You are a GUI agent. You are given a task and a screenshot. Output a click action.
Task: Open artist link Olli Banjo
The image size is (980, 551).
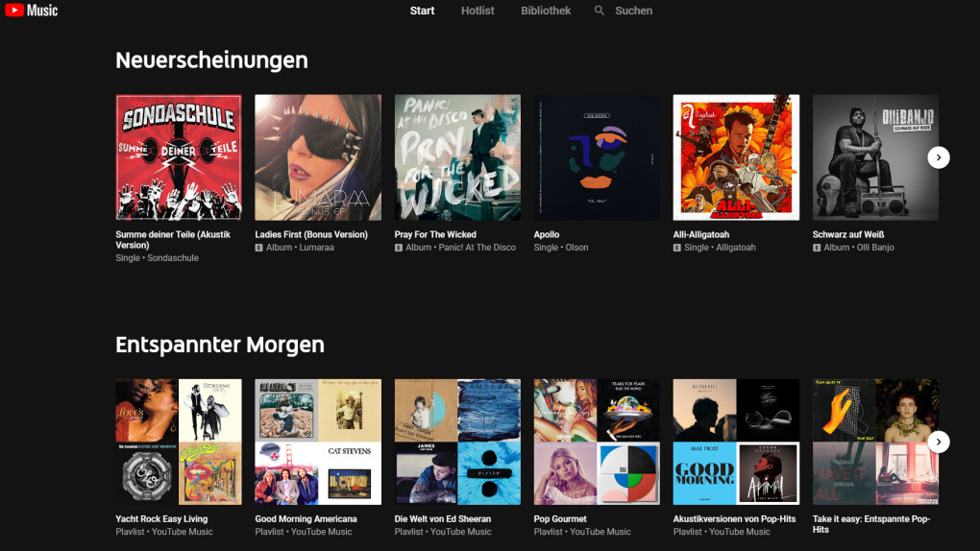pyautogui.click(x=875, y=248)
